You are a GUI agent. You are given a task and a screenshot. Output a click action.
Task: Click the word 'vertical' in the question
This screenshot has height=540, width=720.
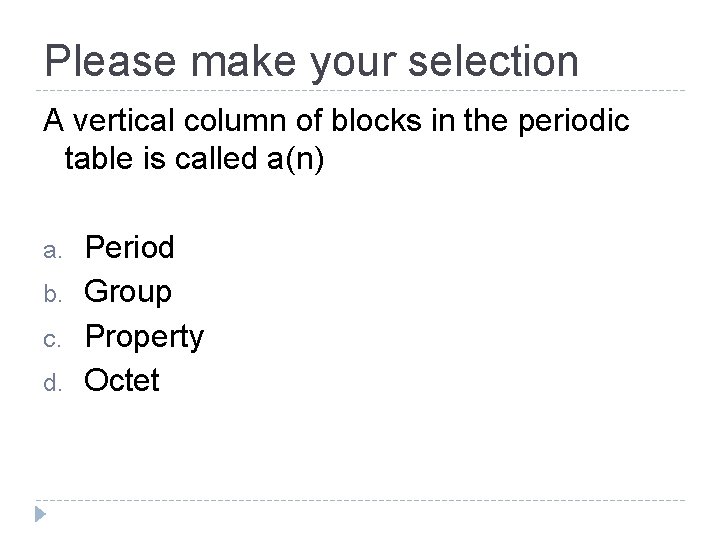tap(124, 120)
